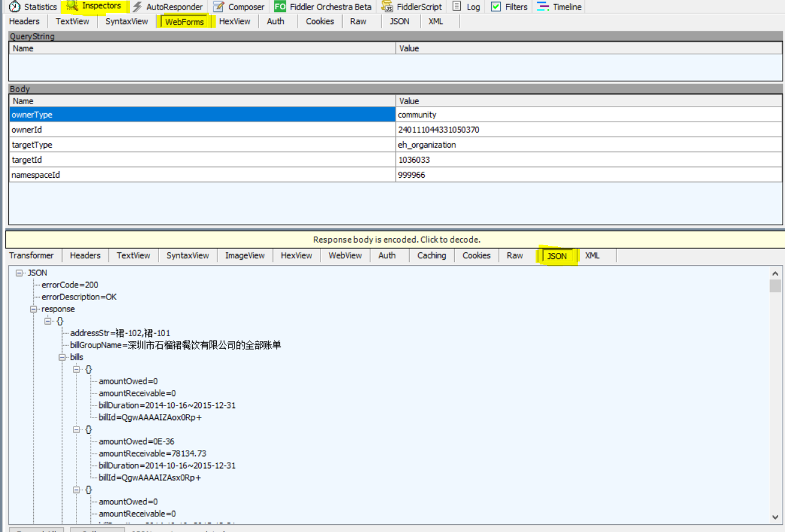The height and width of the screenshot is (532, 785).
Task: Select amountOwed=0E-36 node
Action: (137, 442)
